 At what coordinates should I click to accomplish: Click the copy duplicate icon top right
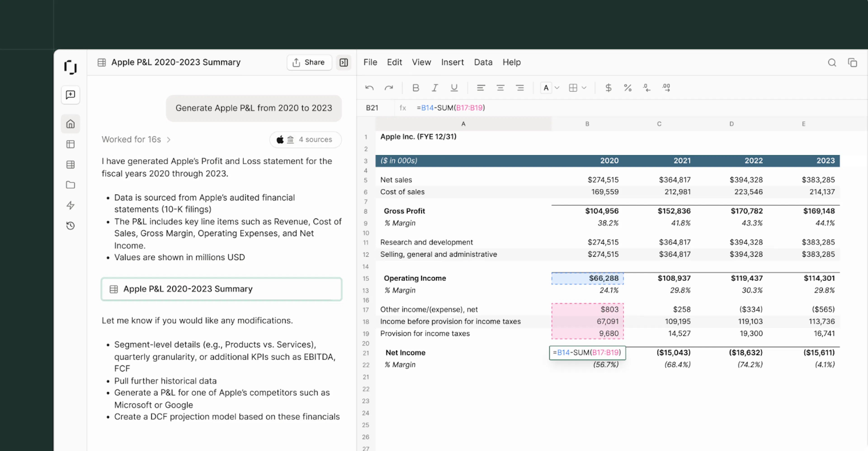pos(852,63)
